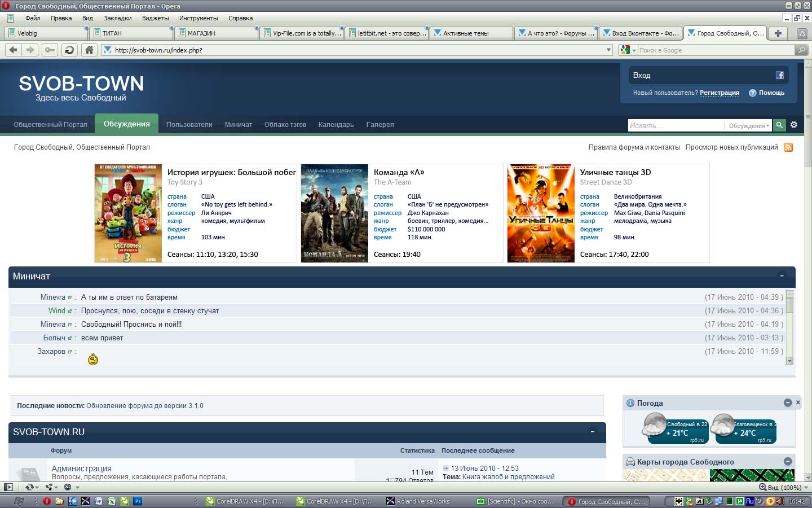This screenshot has width=812, height=508.
Task: Collapse the SVOB-TOWN.RU forum category
Action: coord(592,432)
